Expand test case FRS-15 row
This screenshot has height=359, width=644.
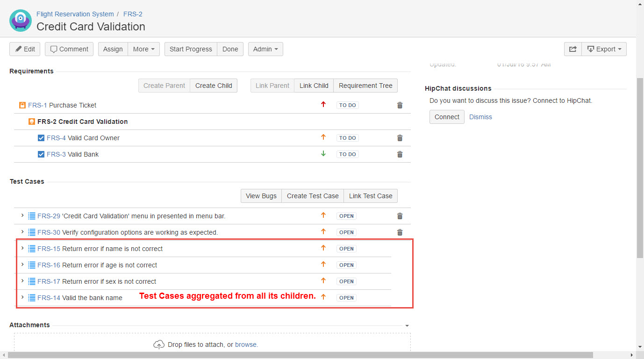click(x=22, y=248)
